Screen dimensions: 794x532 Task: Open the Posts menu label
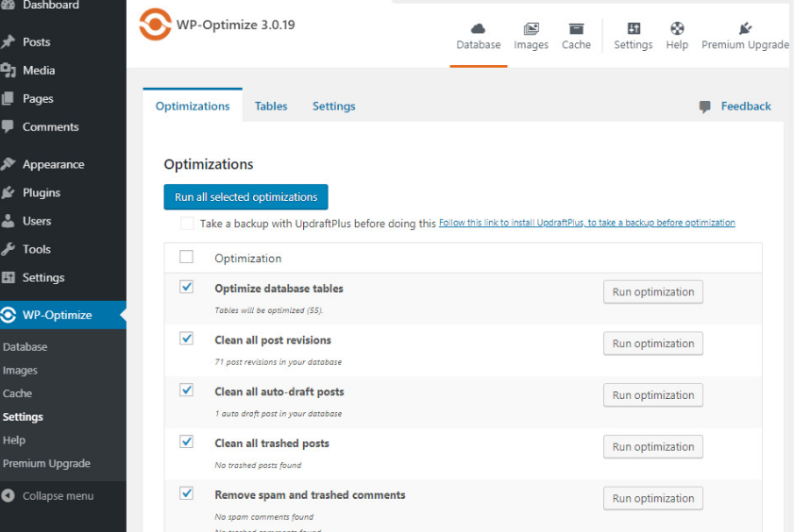click(37, 42)
